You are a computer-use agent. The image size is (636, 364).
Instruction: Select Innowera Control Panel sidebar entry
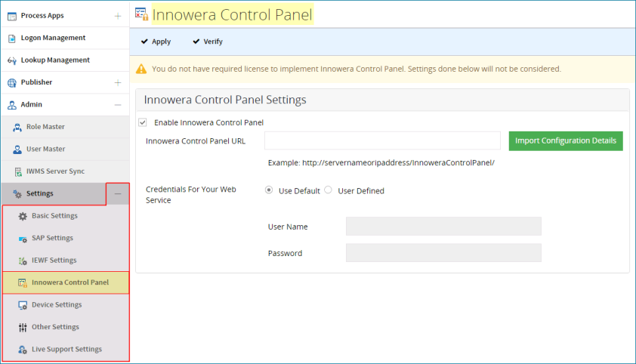click(66, 282)
